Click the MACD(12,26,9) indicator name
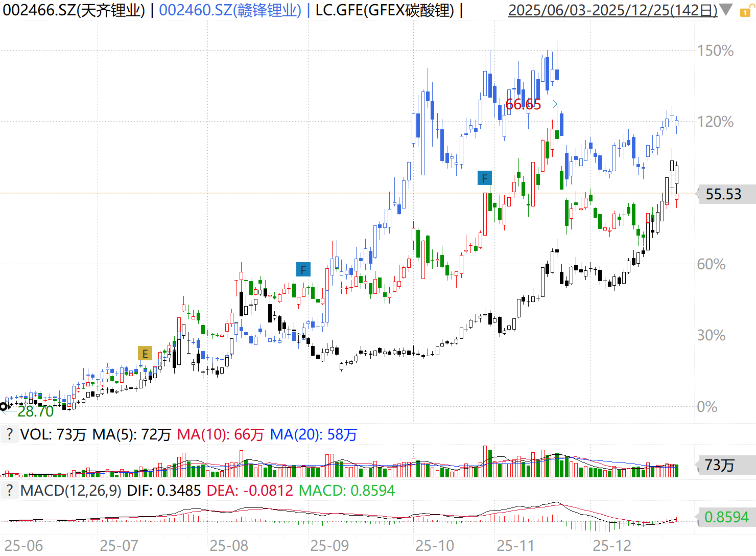The image size is (756, 556). click(71, 491)
